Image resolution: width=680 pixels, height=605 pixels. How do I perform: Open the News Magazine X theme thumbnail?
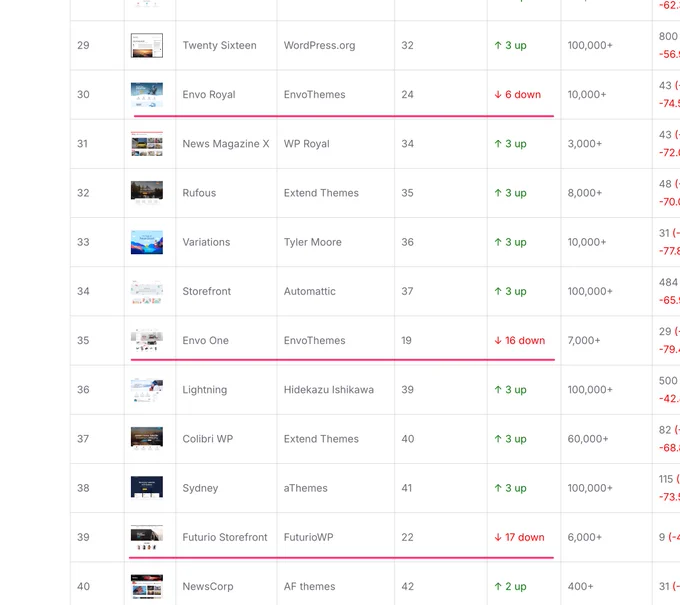click(x=147, y=144)
